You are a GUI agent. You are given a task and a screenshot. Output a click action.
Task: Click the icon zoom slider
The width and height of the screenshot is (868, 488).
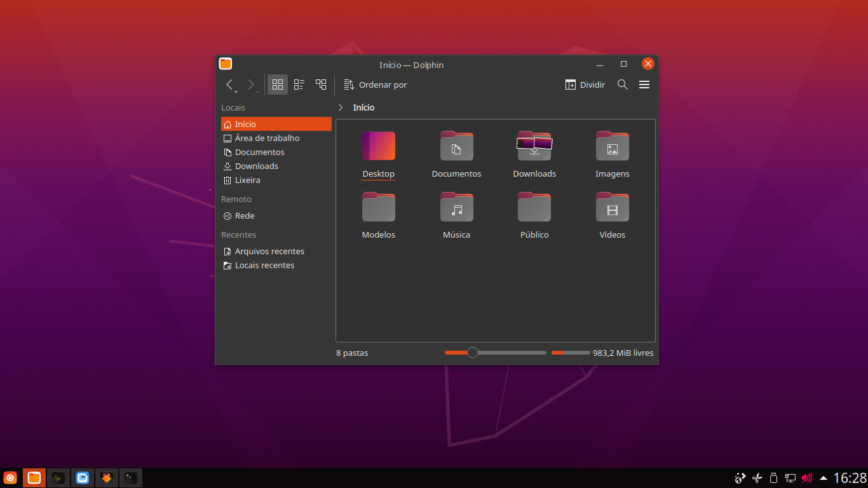click(495, 353)
